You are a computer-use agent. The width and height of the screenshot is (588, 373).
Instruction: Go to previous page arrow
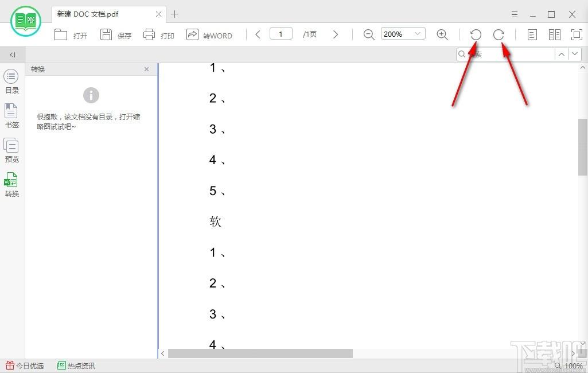tap(258, 34)
